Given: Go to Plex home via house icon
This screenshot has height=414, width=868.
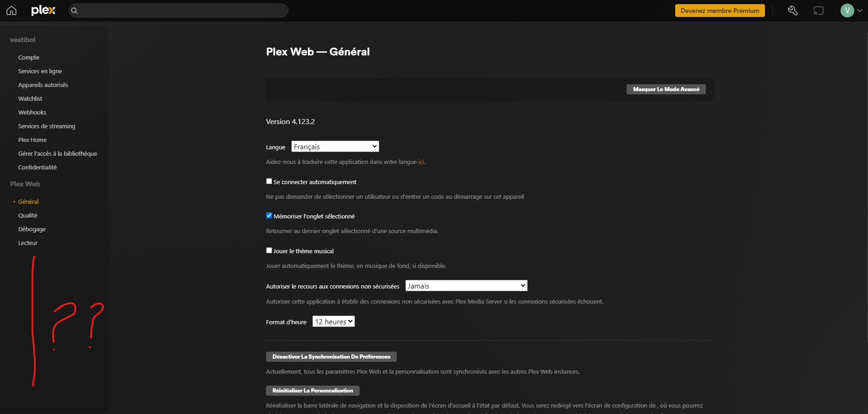Looking at the screenshot, I should pos(11,11).
